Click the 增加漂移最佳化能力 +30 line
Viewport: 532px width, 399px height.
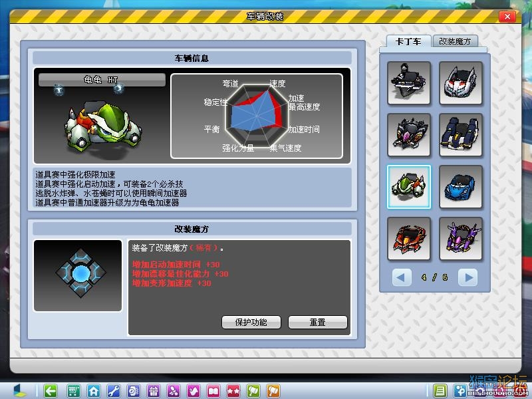tap(180, 273)
